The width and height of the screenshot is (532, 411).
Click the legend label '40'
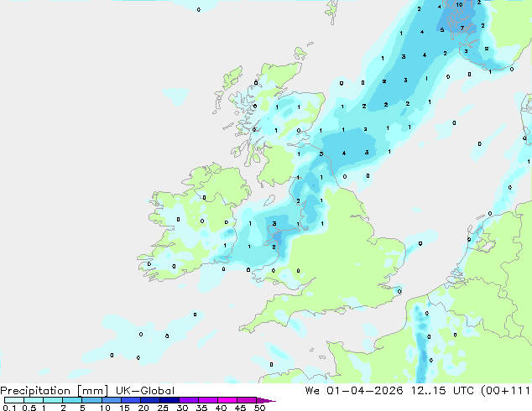pyautogui.click(x=221, y=408)
